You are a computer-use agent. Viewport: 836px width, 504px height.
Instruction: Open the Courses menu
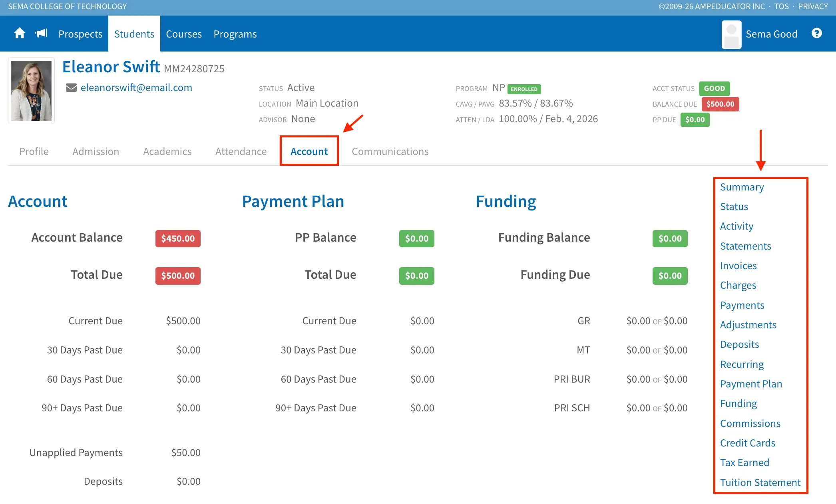tap(184, 34)
